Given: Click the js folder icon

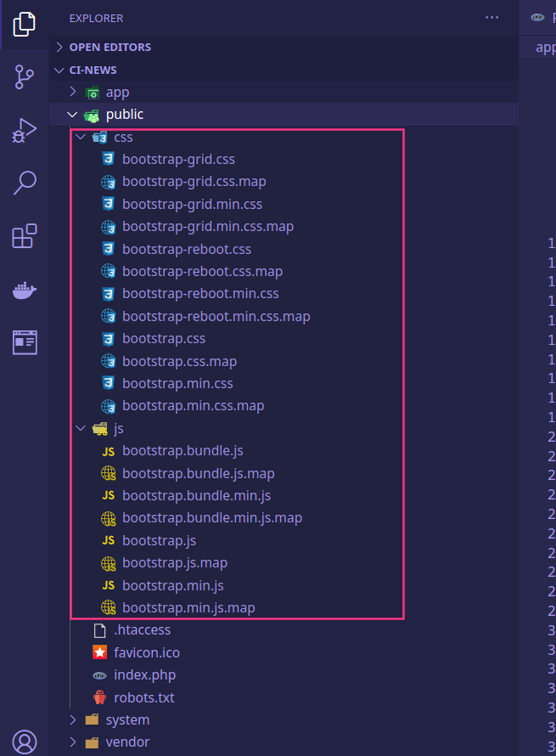Looking at the screenshot, I should coord(99,429).
